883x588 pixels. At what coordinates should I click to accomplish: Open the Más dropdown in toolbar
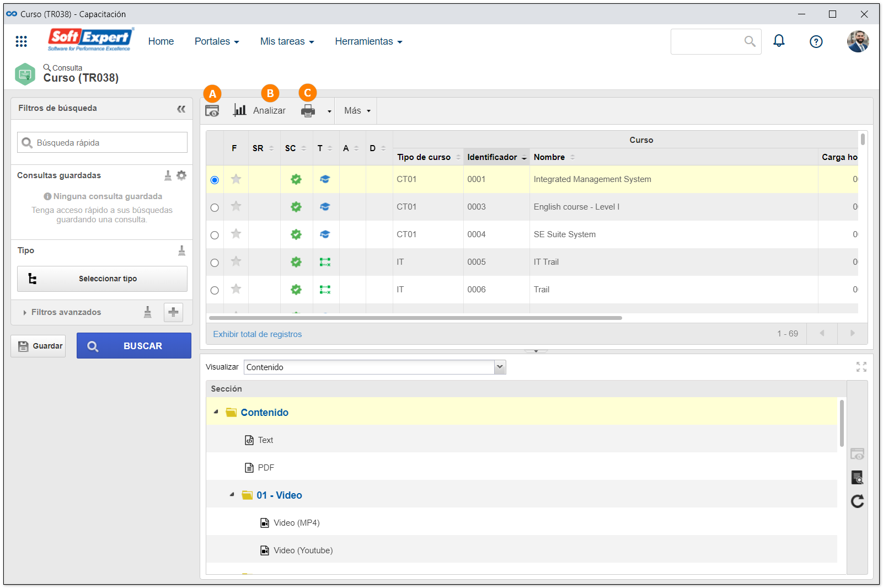(357, 111)
